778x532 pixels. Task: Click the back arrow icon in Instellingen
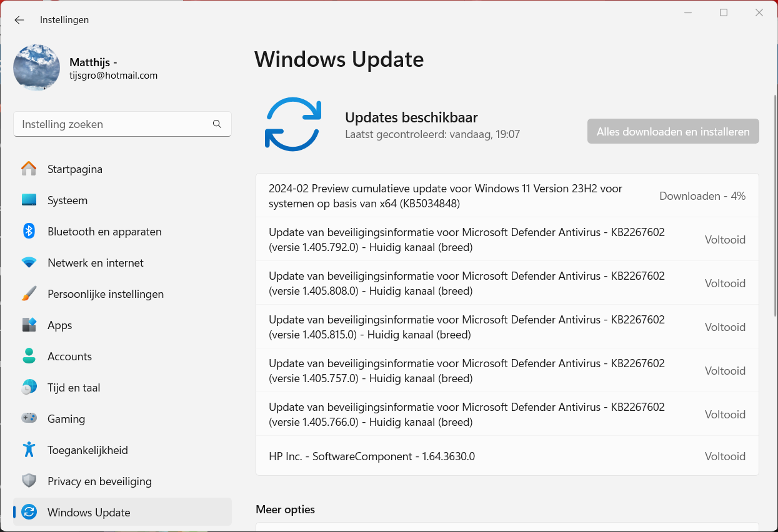(19, 20)
